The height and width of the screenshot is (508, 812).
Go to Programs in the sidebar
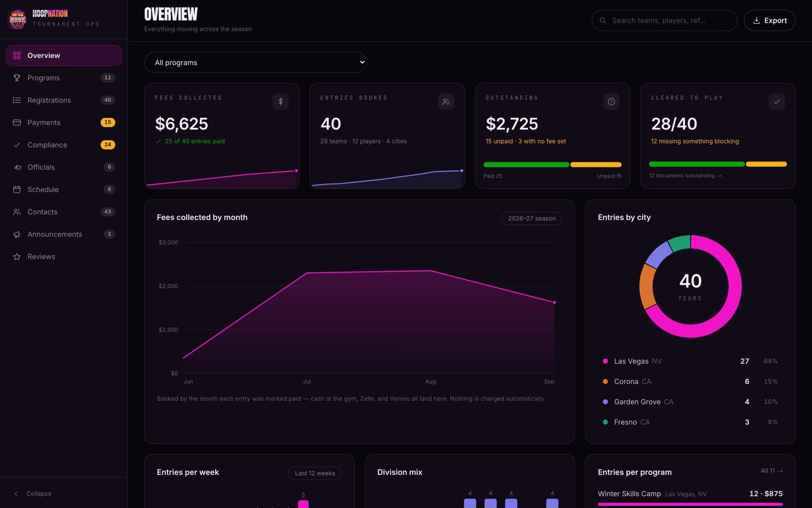click(63, 78)
